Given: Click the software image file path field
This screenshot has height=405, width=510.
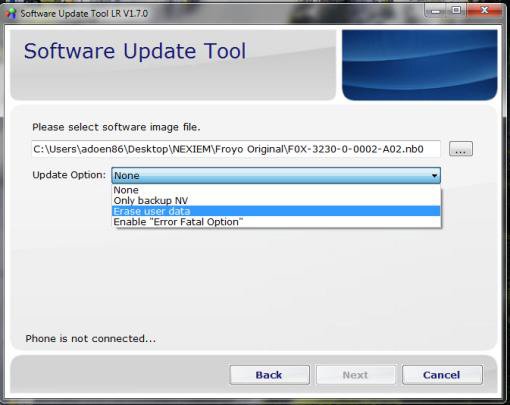Looking at the screenshot, I should 236,149.
